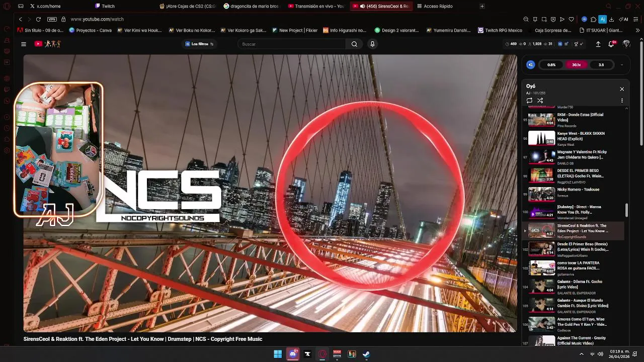Viewport: 644px width, 362px height.
Task: Select the 0.8% value pill
Action: pyautogui.click(x=551, y=65)
